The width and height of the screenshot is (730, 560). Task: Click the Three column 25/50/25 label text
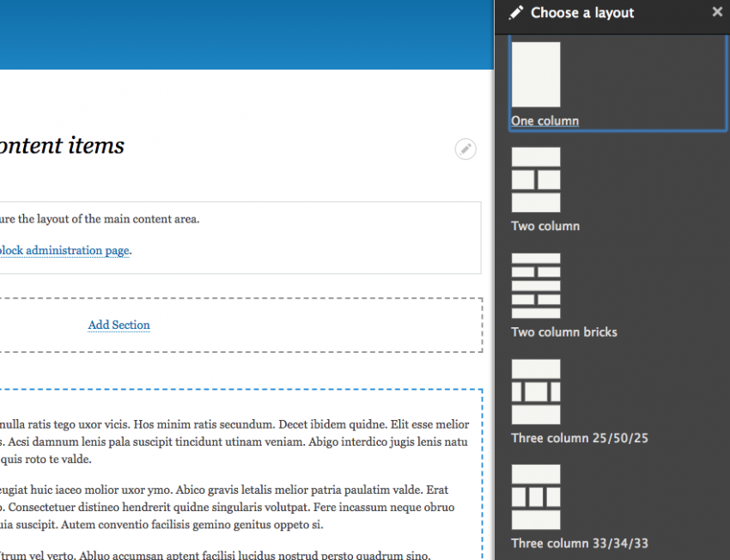580,438
